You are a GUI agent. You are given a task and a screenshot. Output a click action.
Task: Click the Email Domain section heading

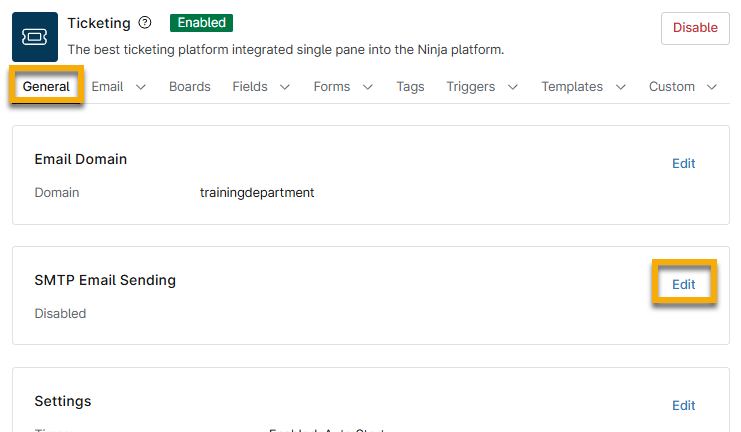[x=81, y=159]
